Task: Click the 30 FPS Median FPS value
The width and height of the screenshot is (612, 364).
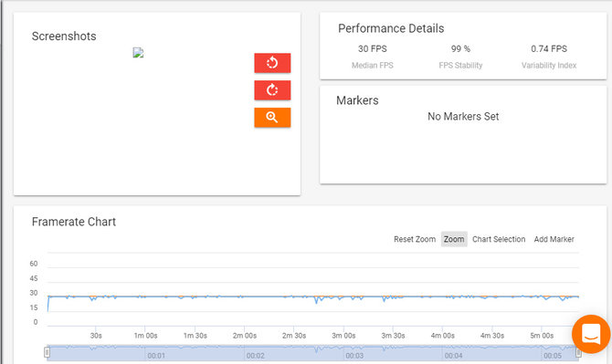Action: [x=373, y=48]
